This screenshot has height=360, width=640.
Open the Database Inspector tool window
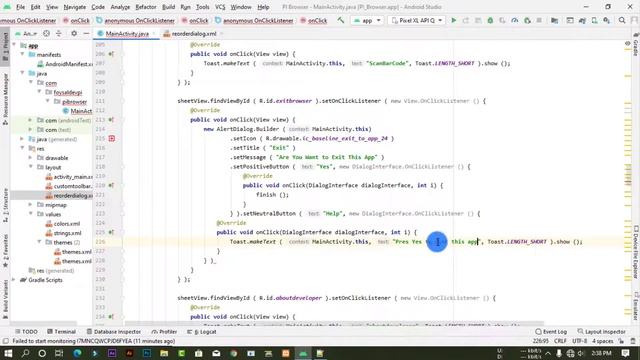click(114, 331)
